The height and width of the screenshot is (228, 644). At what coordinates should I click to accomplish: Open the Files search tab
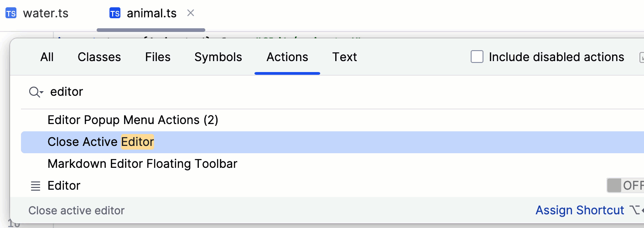[158, 57]
